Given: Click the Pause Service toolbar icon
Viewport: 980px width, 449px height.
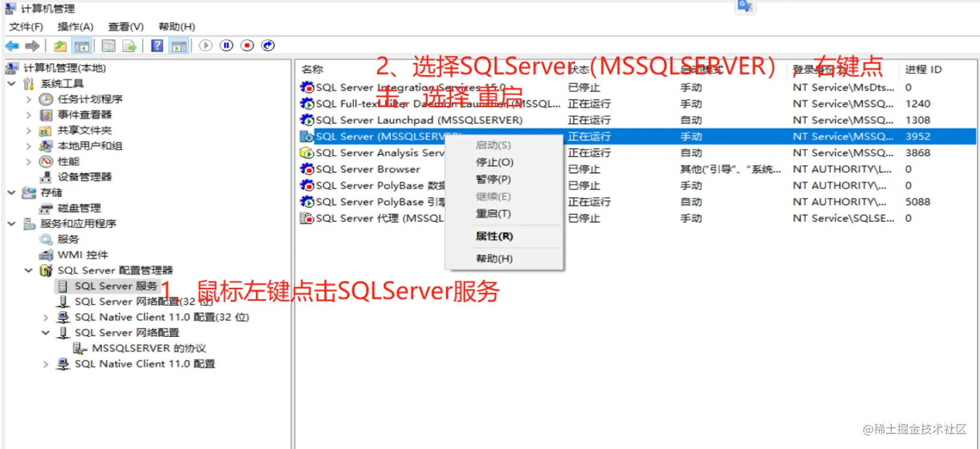Looking at the screenshot, I should pyautogui.click(x=226, y=45).
